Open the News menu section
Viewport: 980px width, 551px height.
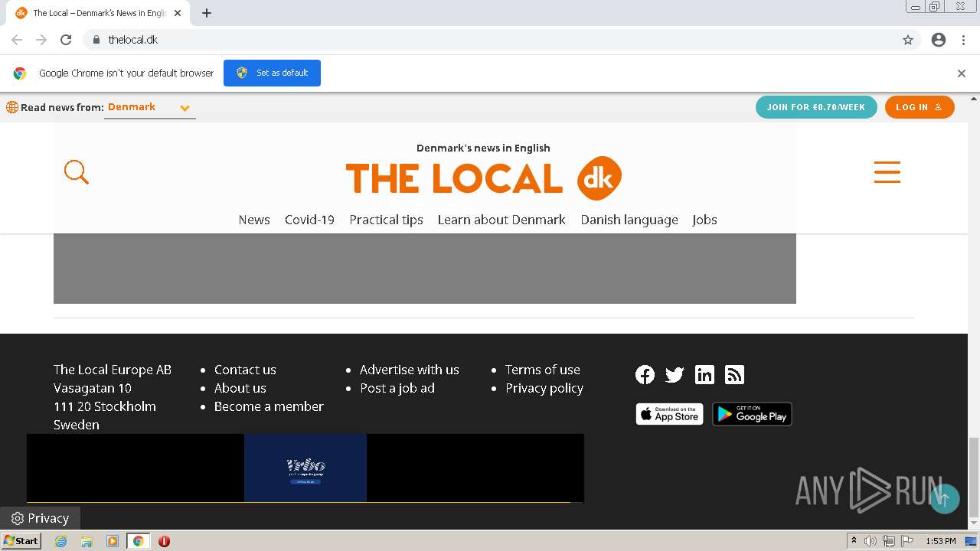click(x=254, y=220)
